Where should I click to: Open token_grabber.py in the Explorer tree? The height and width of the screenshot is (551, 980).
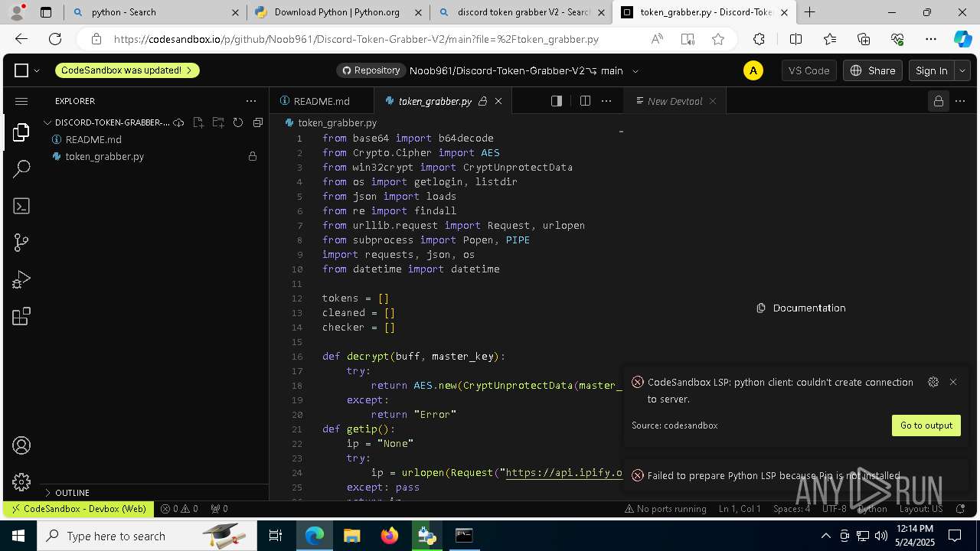click(x=104, y=156)
